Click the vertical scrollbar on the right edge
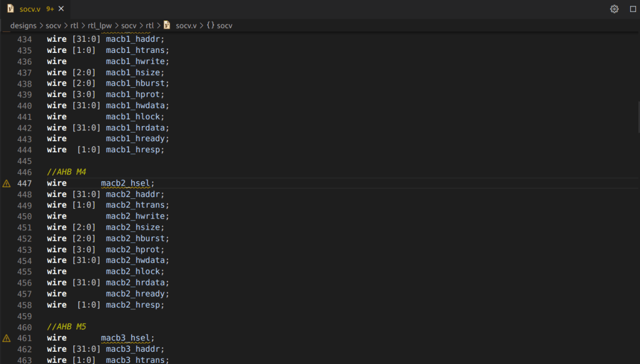Screen dimensions: 640x364 click(x=637, y=110)
